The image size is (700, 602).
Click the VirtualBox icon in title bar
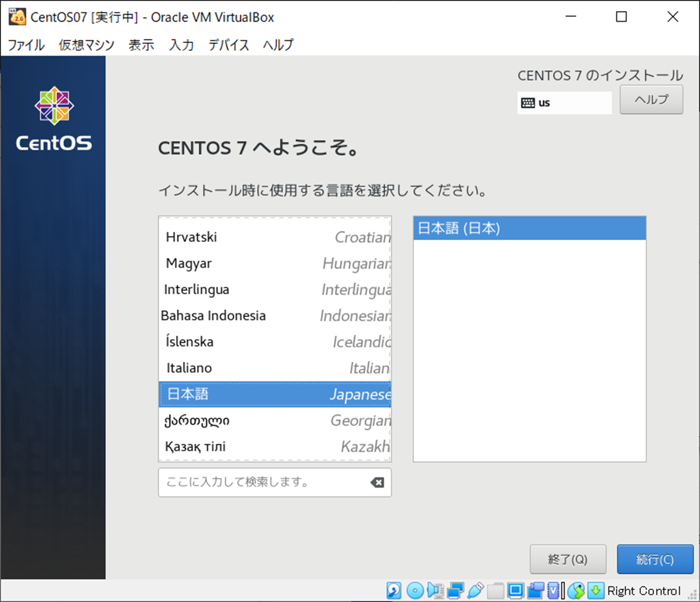(17, 17)
